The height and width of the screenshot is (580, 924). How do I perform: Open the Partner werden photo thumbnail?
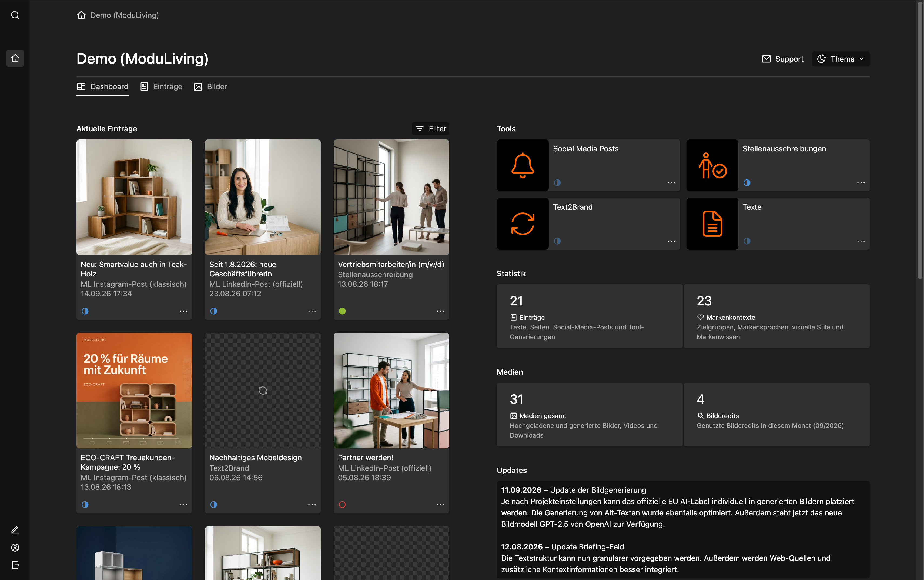tap(391, 391)
